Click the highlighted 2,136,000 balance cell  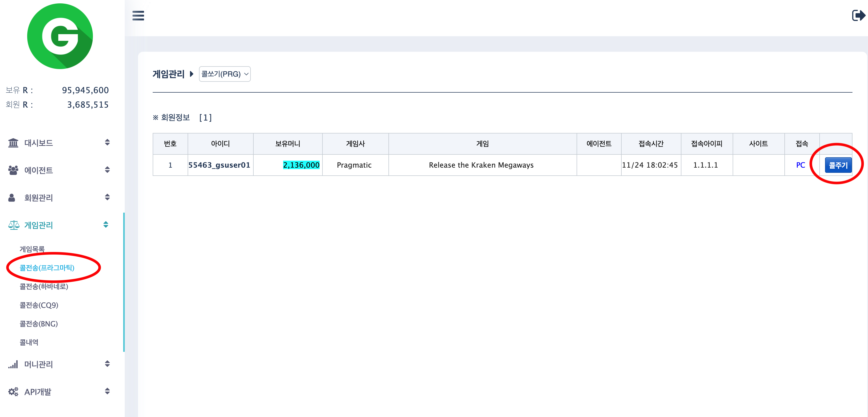pyautogui.click(x=301, y=165)
